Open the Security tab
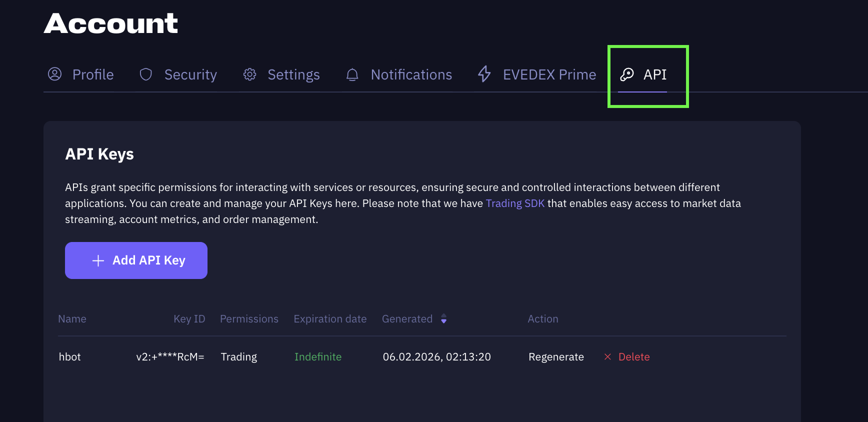 pyautogui.click(x=190, y=74)
